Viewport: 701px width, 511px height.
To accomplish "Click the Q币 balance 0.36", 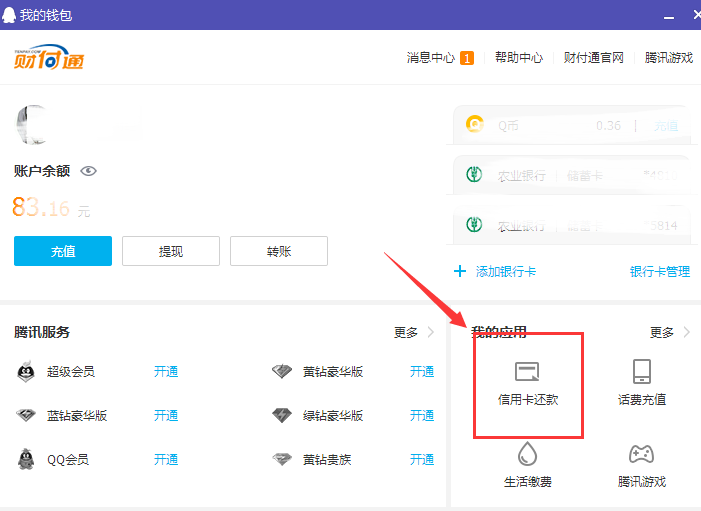I will (608, 126).
